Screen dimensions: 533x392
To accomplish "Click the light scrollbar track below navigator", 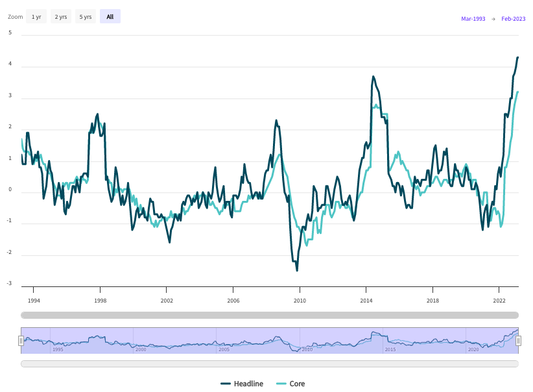I will point(269,363).
